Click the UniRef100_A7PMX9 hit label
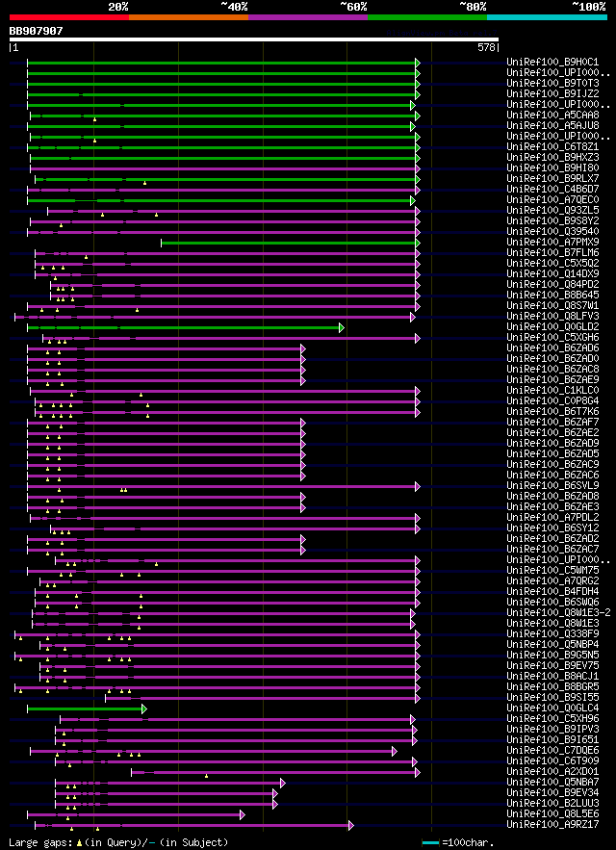This screenshot has width=616, height=850. pyautogui.click(x=552, y=243)
